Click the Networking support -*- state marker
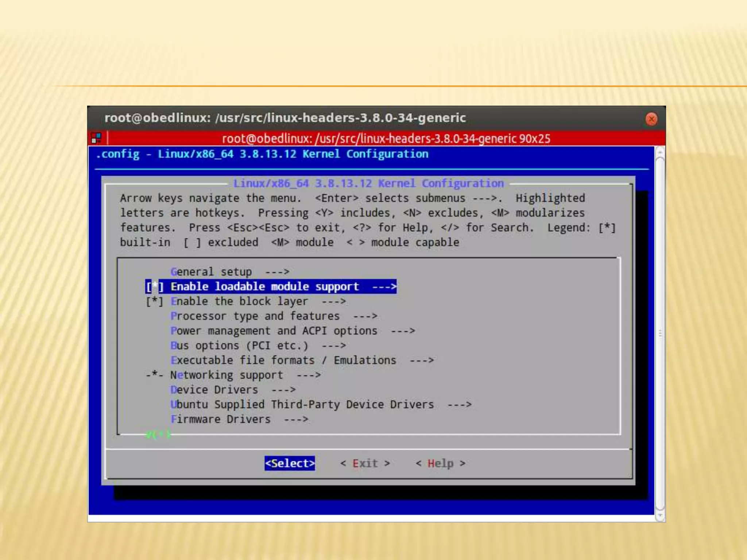Image resolution: width=747 pixels, height=560 pixels. 154,375
